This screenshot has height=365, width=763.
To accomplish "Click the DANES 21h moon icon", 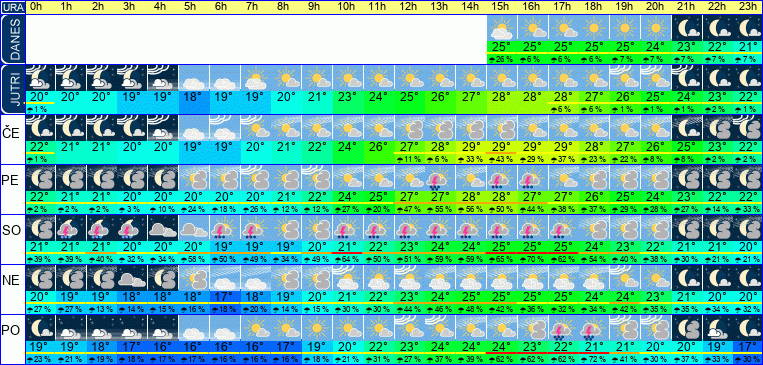I will 687,28.
